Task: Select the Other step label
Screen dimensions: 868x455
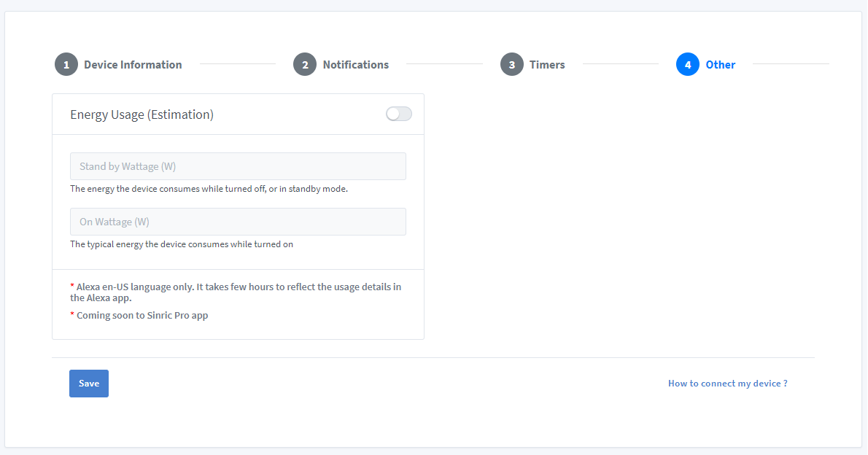Action: pyautogui.click(x=720, y=65)
